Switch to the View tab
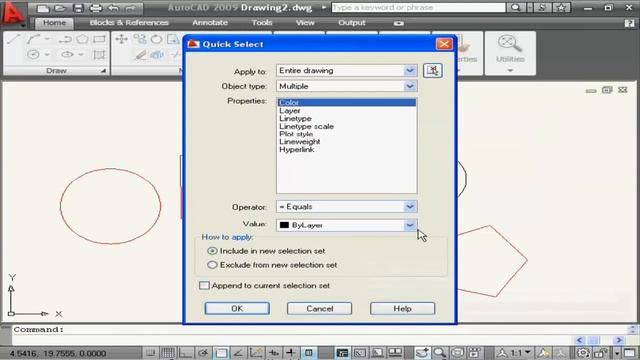Image resolution: width=640 pixels, height=360 pixels. click(305, 23)
